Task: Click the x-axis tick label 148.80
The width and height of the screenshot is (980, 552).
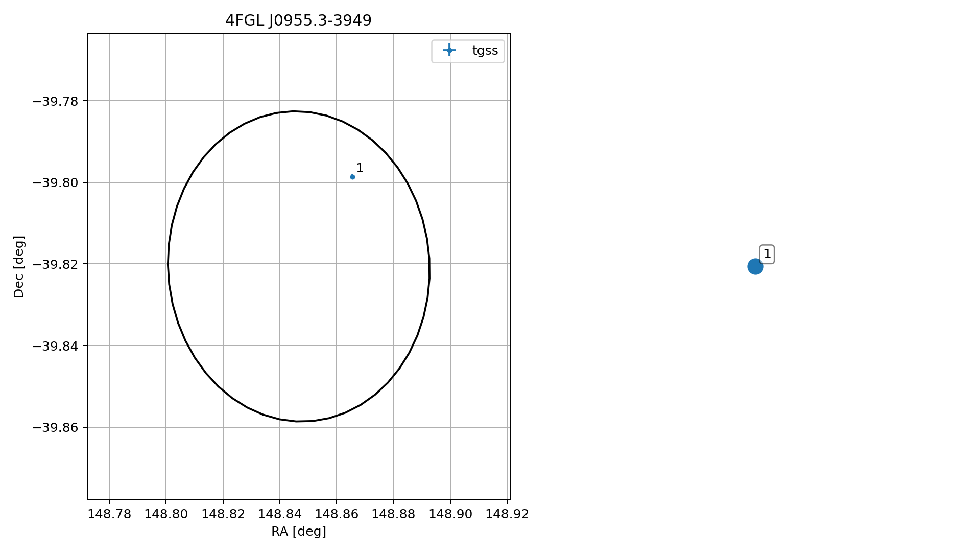Action: [166, 514]
